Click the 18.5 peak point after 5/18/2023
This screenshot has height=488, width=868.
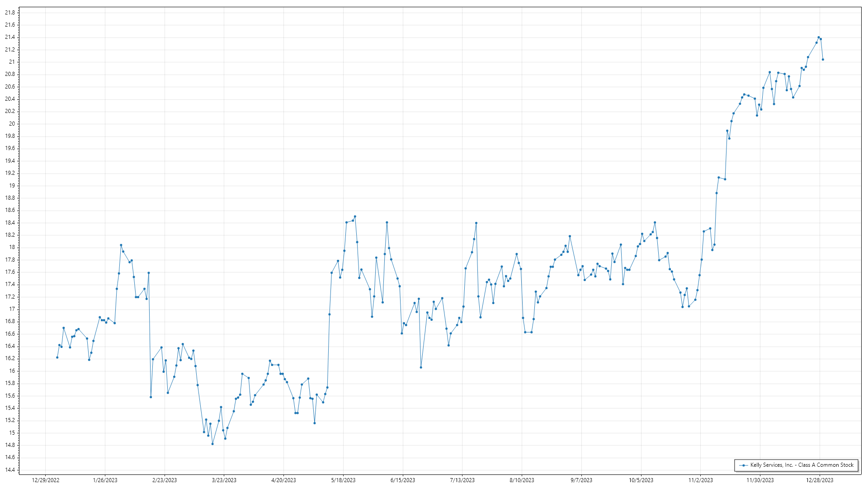pos(355,216)
